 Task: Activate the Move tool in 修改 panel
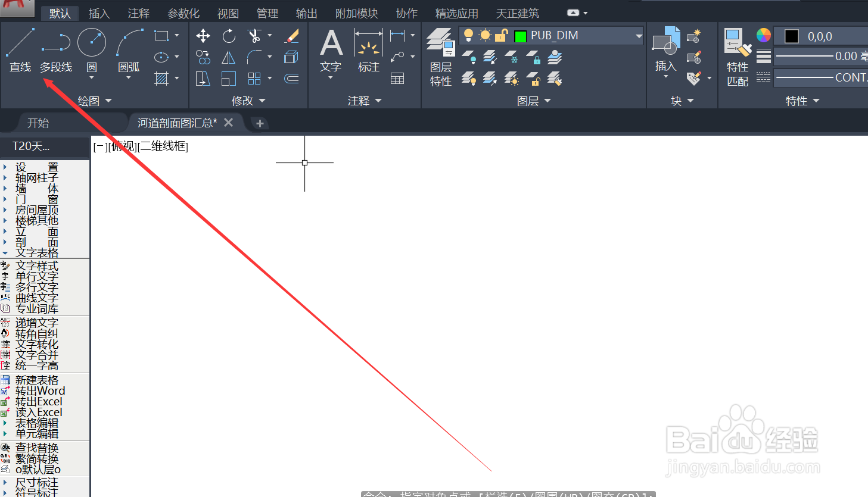(x=203, y=36)
